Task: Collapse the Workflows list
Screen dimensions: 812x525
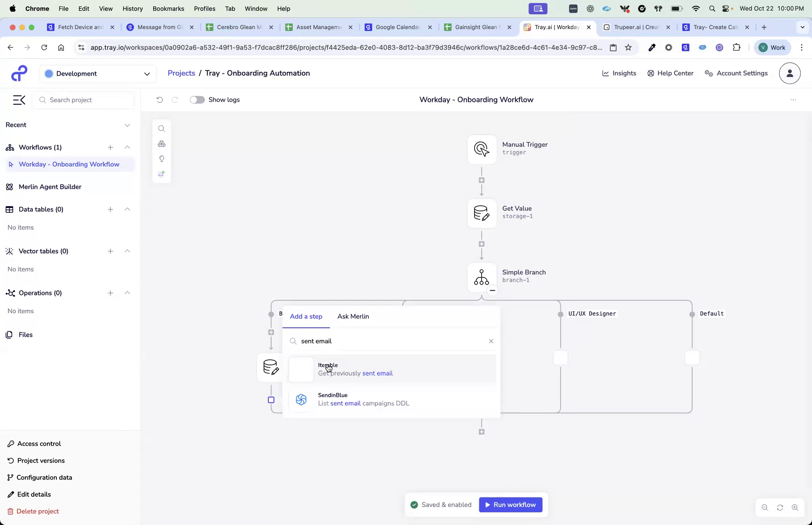Action: (x=127, y=147)
